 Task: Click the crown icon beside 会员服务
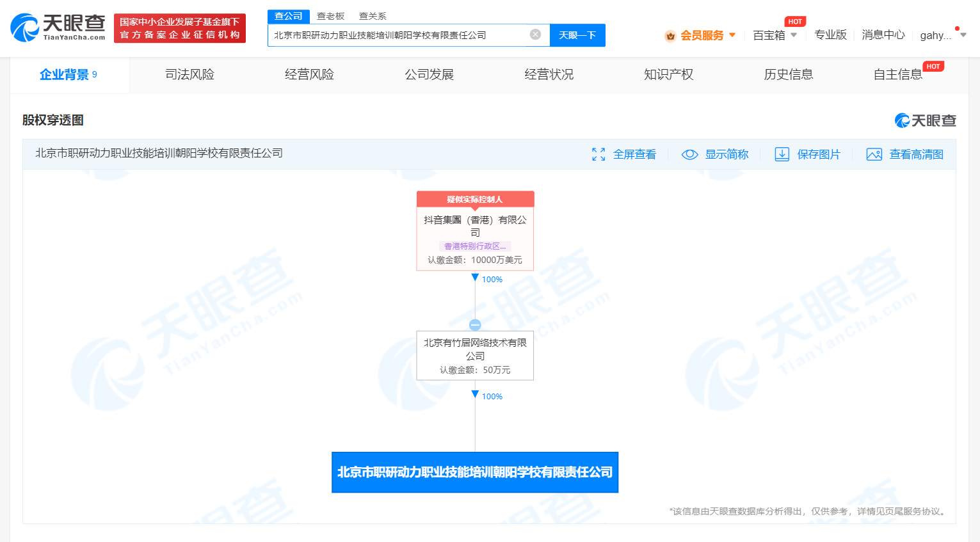[670, 36]
